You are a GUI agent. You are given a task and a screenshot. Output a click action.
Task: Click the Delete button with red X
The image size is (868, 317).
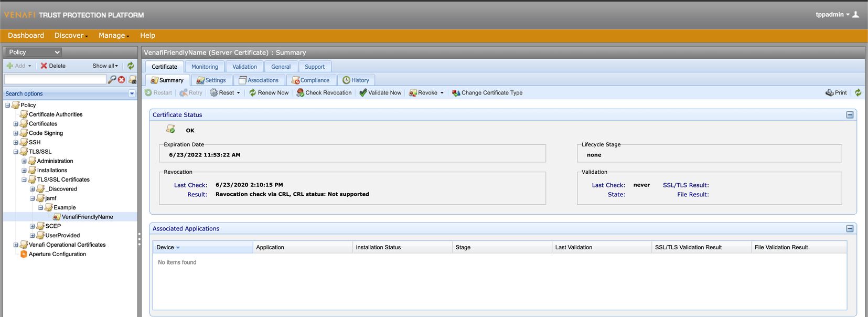pyautogui.click(x=53, y=66)
